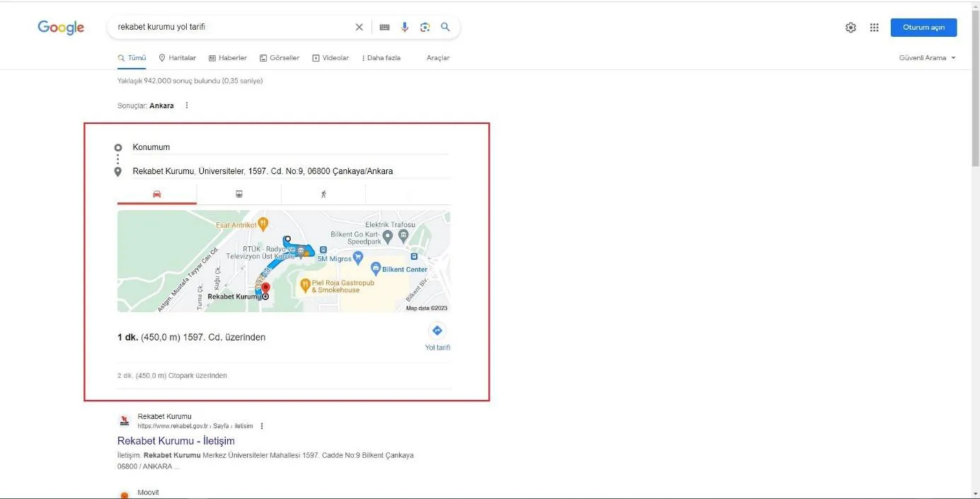Switch to the Tümü tab
980x499 pixels.
click(132, 58)
